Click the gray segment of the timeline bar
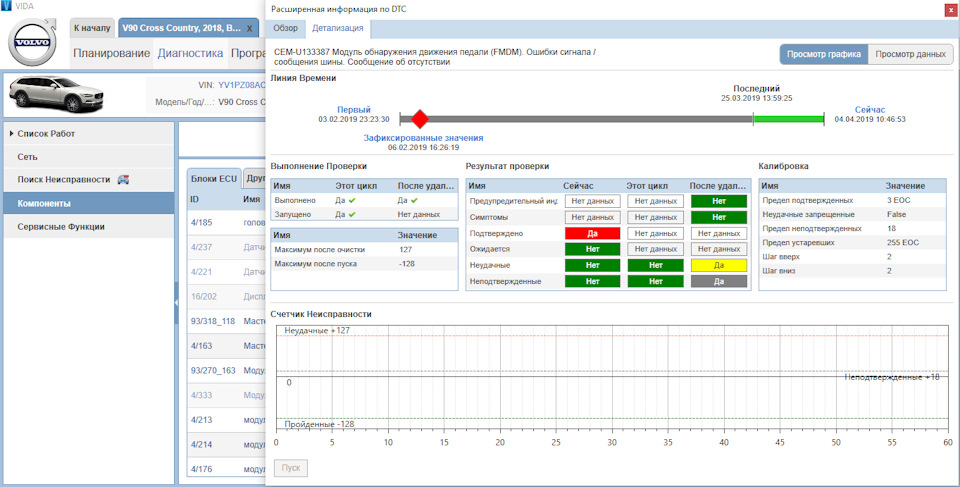The height and width of the screenshot is (487, 960). 576,119
